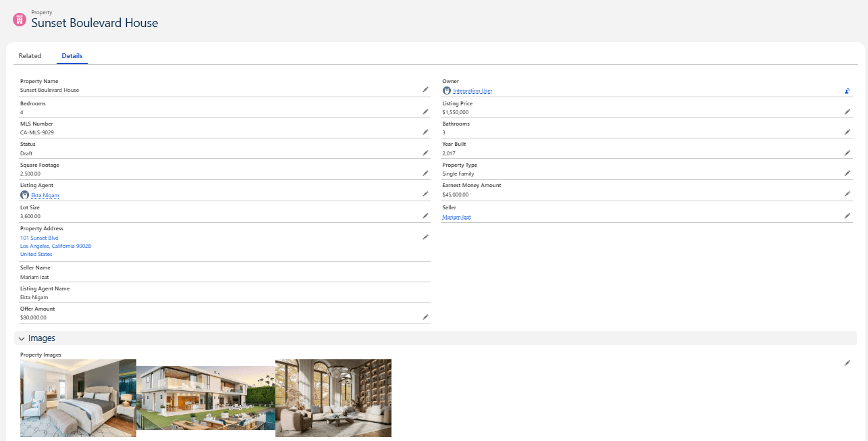This screenshot has height=441, width=868.
Task: Click the pencil icon for Property Address
Action: pyautogui.click(x=425, y=236)
